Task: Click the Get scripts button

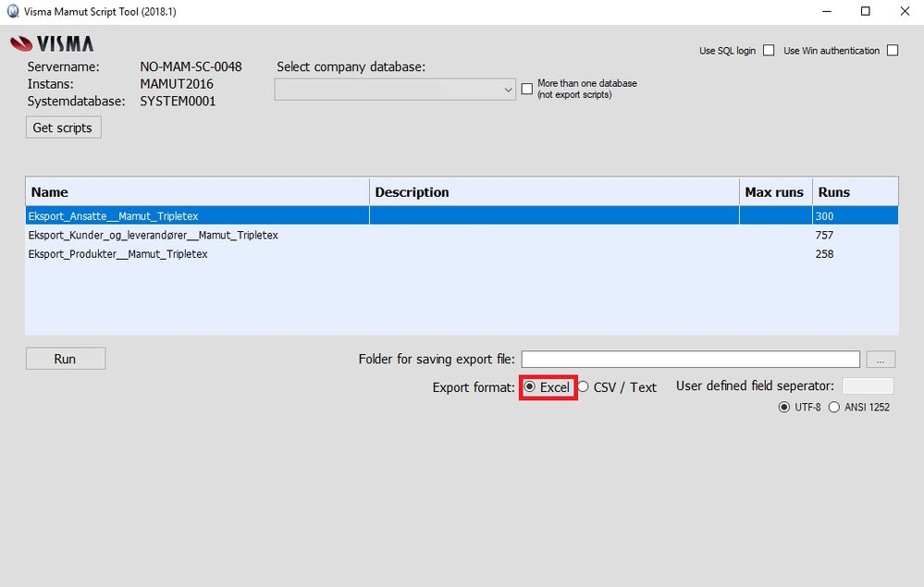Action: pos(63,128)
